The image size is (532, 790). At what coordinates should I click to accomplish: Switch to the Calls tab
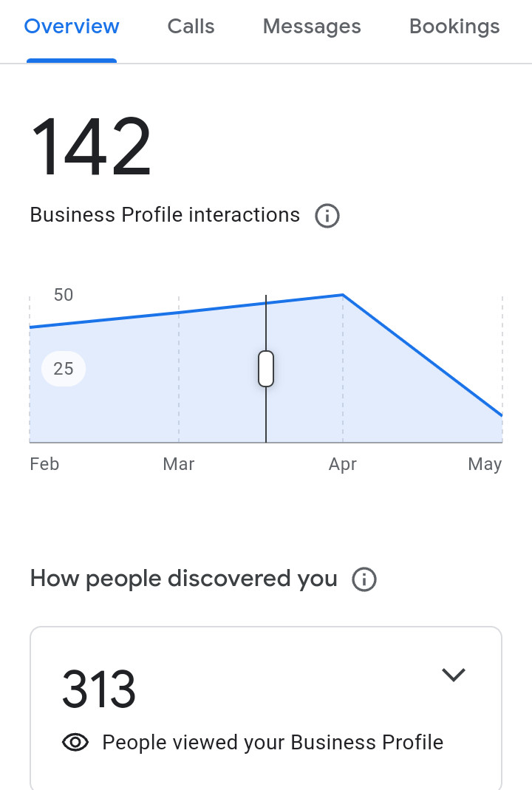(x=191, y=27)
